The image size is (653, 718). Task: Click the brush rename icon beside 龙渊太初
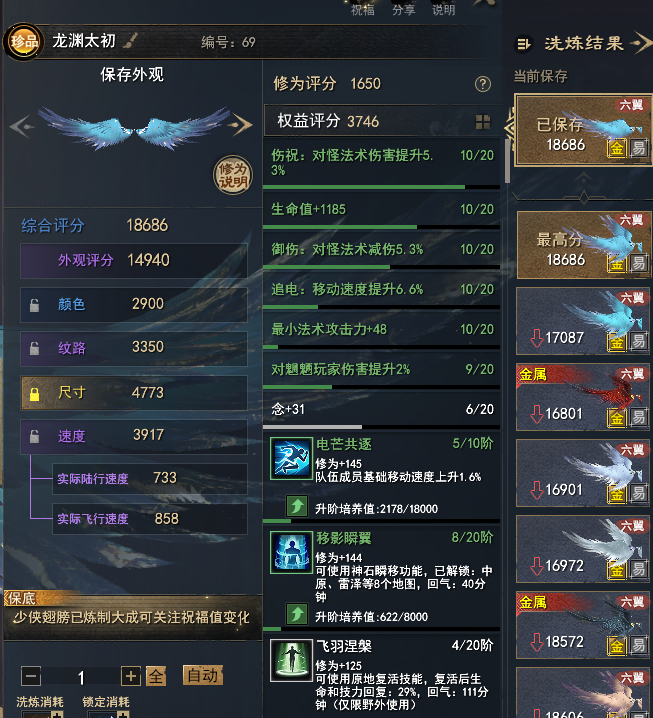pos(131,41)
